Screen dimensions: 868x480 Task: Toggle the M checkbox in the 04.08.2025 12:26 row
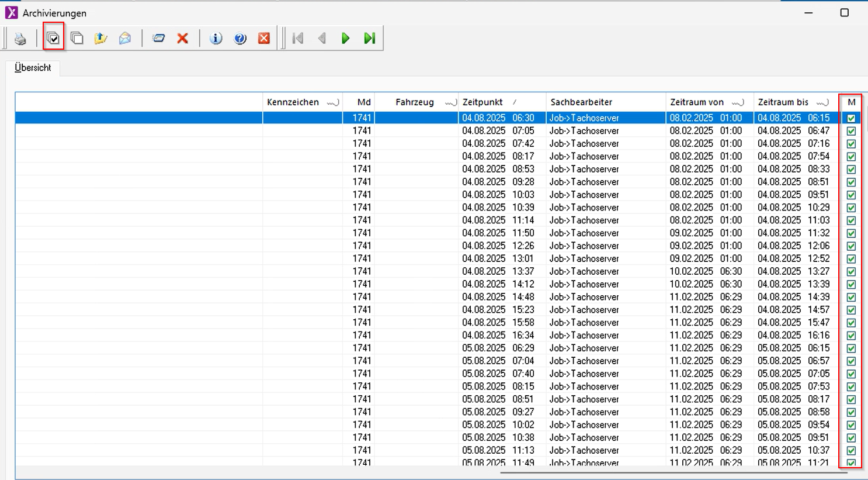(851, 246)
